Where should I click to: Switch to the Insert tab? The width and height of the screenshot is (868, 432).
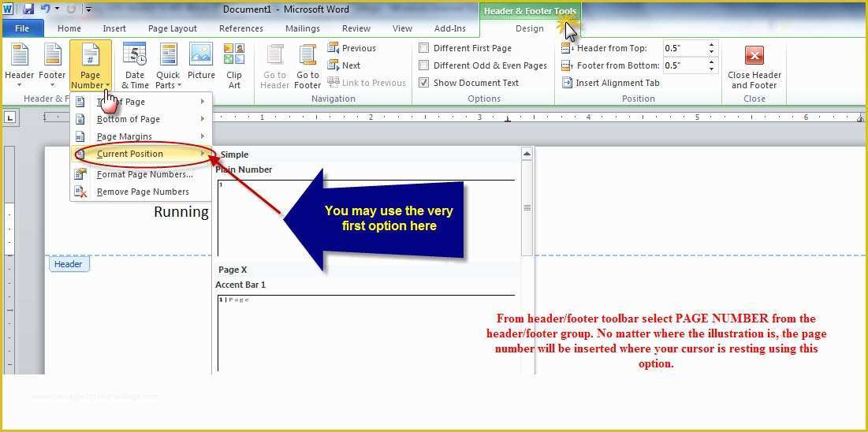(114, 28)
